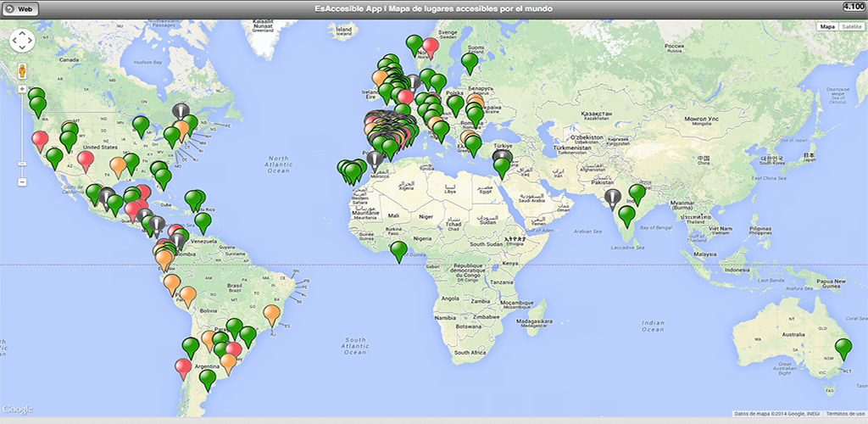The width and height of the screenshot is (868, 424).
Task: Pan the map up with arrow control
Action: [21, 33]
